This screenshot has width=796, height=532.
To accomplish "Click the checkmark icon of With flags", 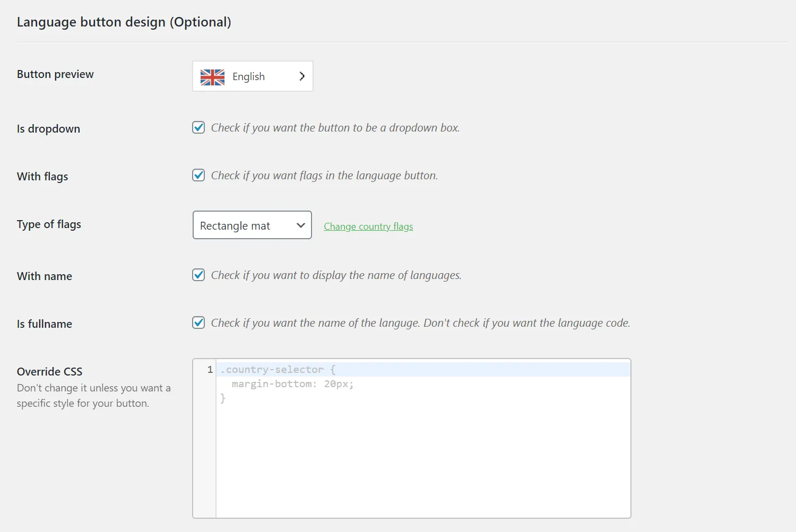I will 198,175.
